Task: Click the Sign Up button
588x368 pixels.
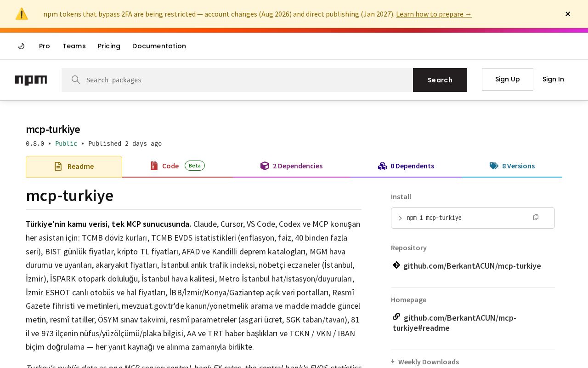Action: [x=508, y=79]
